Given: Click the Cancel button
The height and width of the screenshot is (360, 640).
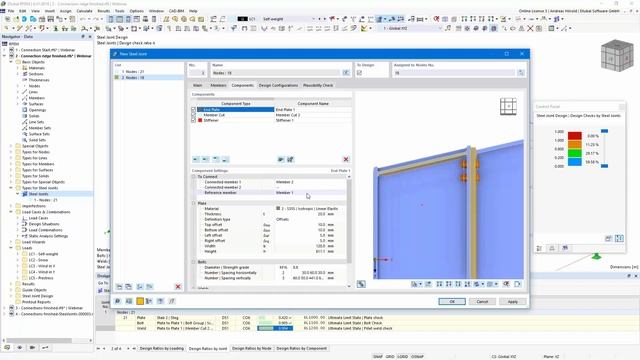Looking at the screenshot, I should (482, 301).
